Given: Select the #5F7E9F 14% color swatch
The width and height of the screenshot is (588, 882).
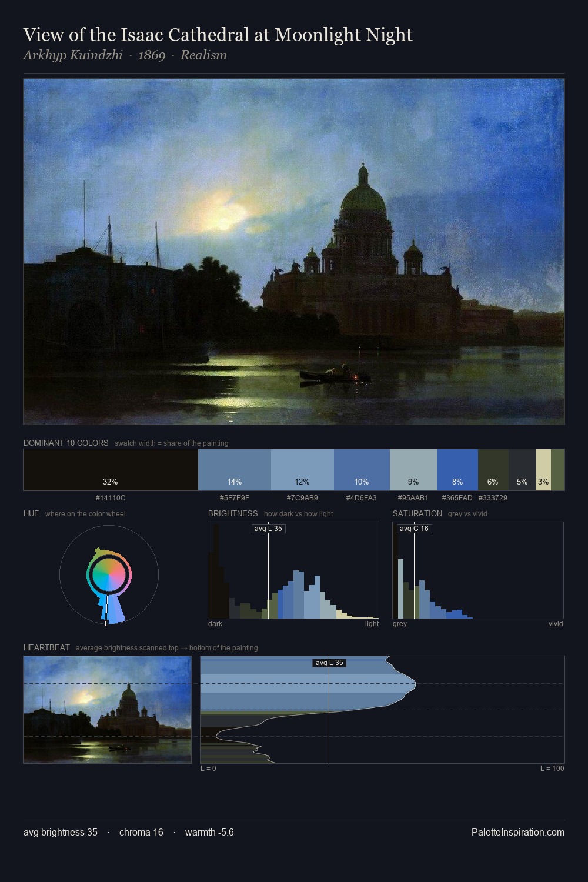Looking at the screenshot, I should coord(235,470).
